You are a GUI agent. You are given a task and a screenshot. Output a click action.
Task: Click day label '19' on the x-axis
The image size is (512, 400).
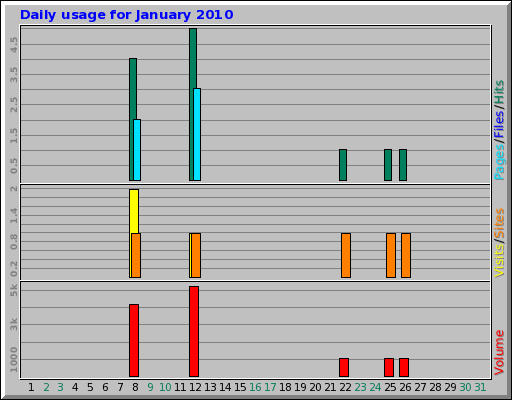tap(300, 387)
